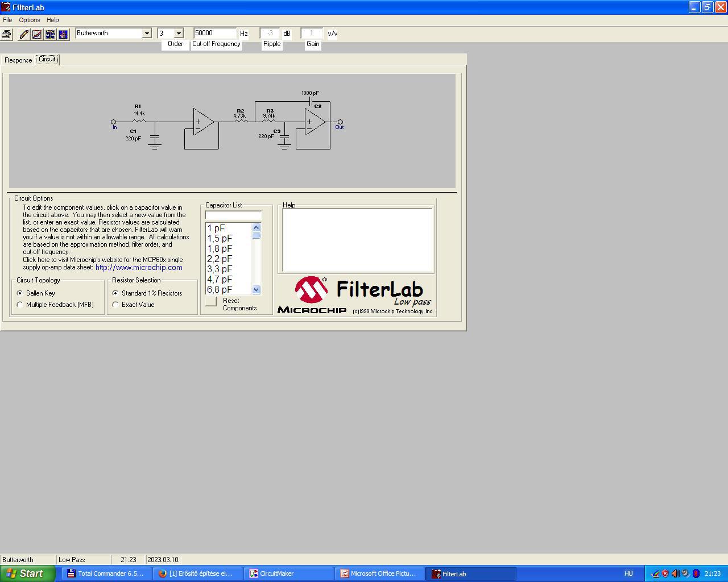Click the Cut-off Frequency input field
Viewport: 728px width, 582px height.
[214, 33]
